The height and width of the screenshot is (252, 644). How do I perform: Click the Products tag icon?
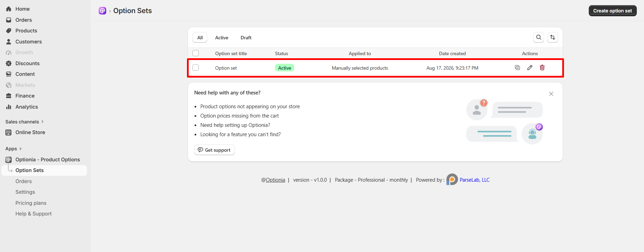(x=9, y=31)
